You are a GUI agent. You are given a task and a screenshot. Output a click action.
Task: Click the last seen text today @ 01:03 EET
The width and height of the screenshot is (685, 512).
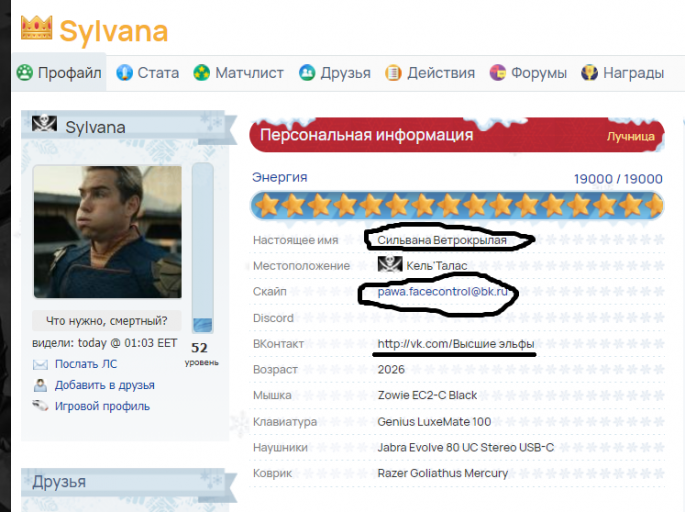pos(127,343)
